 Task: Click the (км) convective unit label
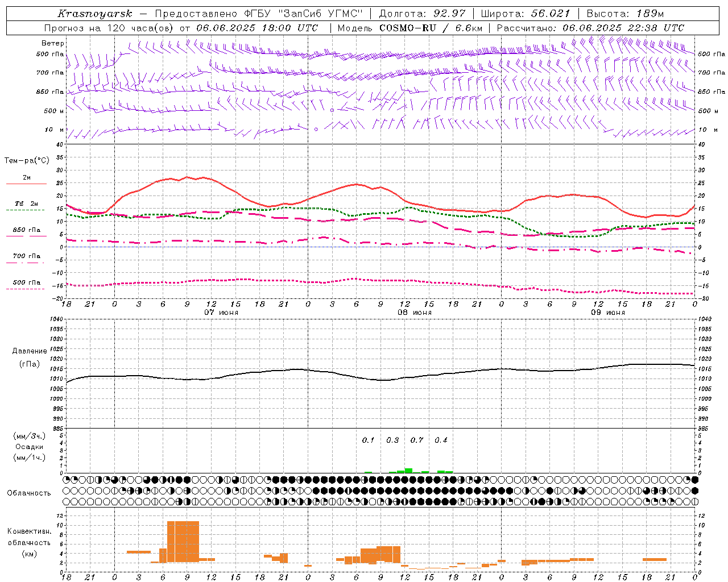point(30,554)
